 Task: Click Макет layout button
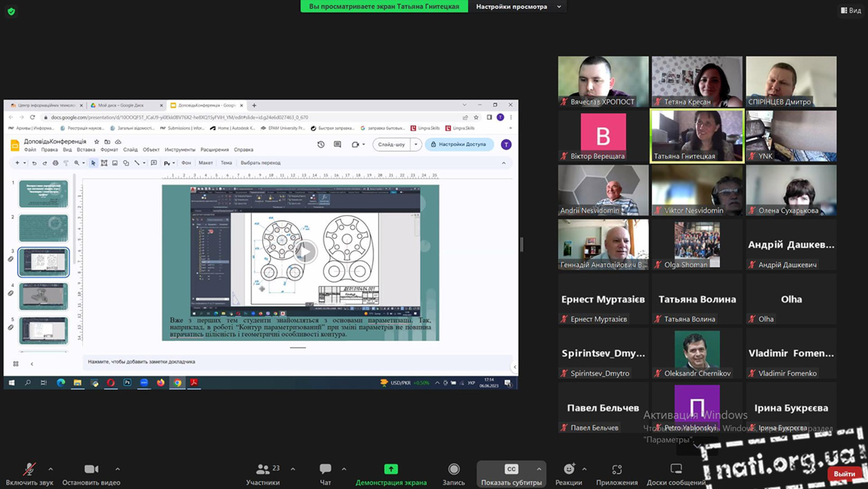click(206, 163)
